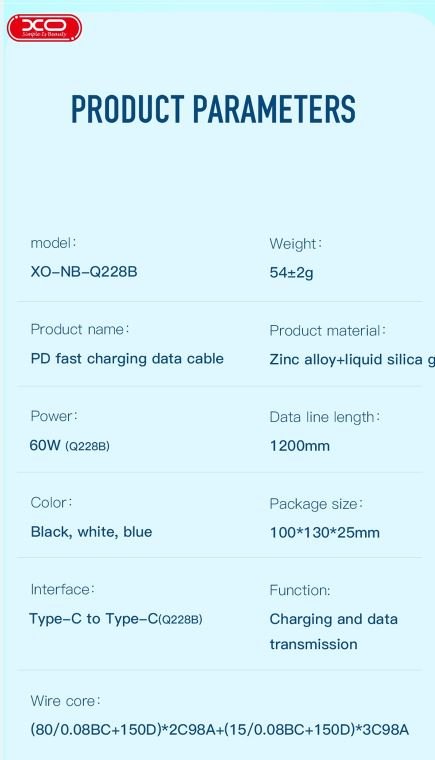Click the 'Power:' label

(54, 416)
